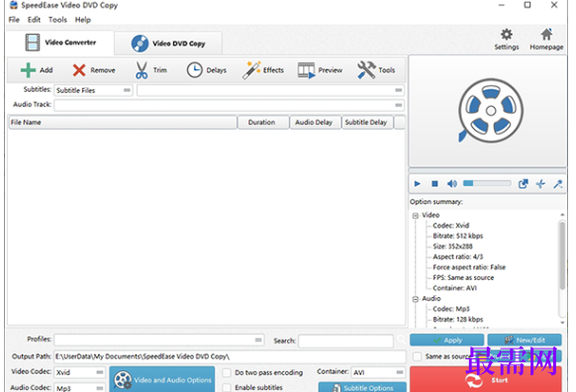Collapse the Audio node in Option summary

tap(415, 299)
